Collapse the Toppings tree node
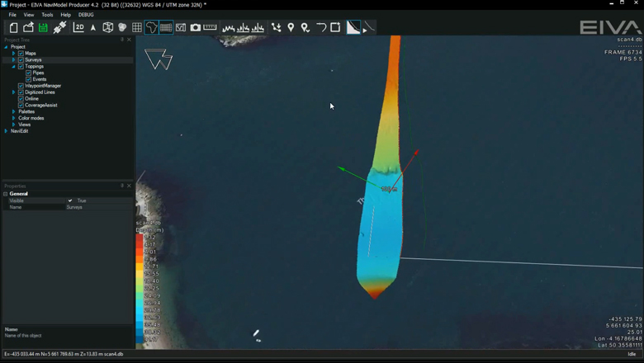Viewport: 644px width, 363px height. click(x=13, y=67)
